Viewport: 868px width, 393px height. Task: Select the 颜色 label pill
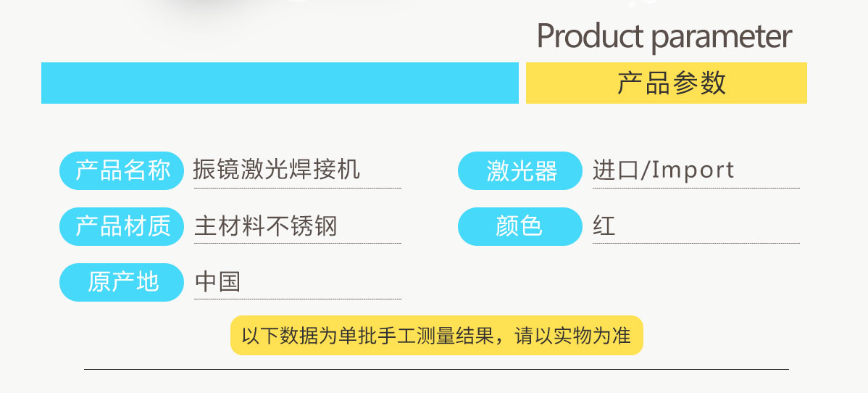pyautogui.click(x=520, y=226)
